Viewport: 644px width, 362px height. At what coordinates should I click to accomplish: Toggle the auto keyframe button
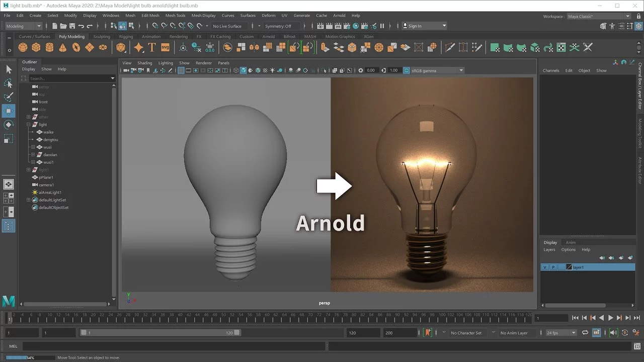pos(625,332)
